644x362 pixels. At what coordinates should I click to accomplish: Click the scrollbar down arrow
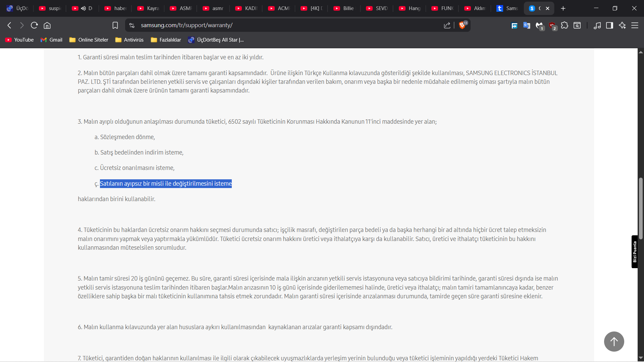coord(641,358)
